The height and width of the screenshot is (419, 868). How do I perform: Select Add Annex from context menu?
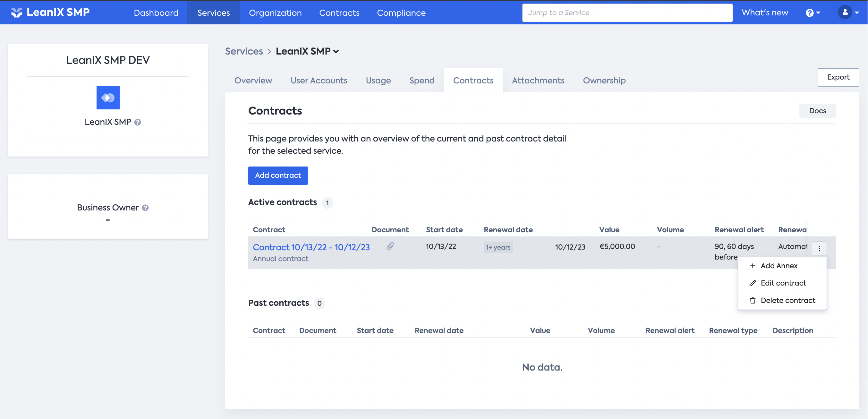(x=779, y=266)
